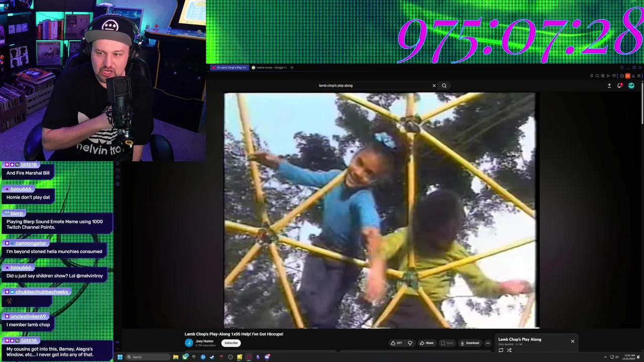
Task: Clear the YouTube search text with X
Action: point(434,85)
